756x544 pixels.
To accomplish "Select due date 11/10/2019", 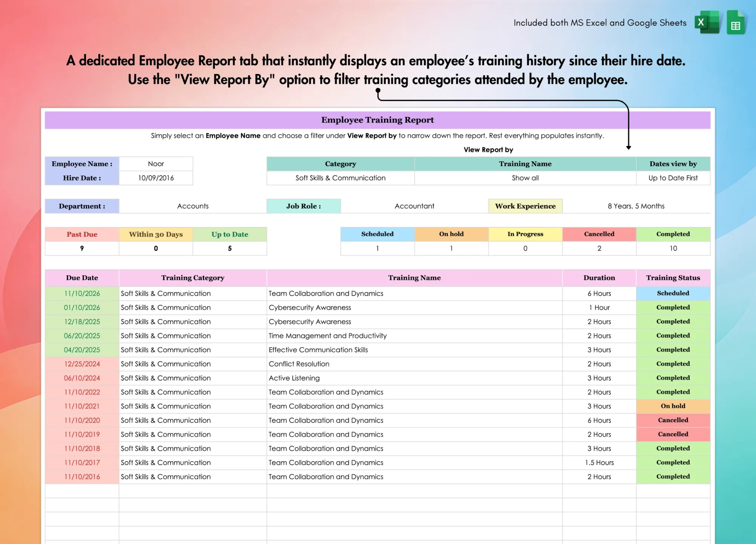I will click(x=82, y=434).
